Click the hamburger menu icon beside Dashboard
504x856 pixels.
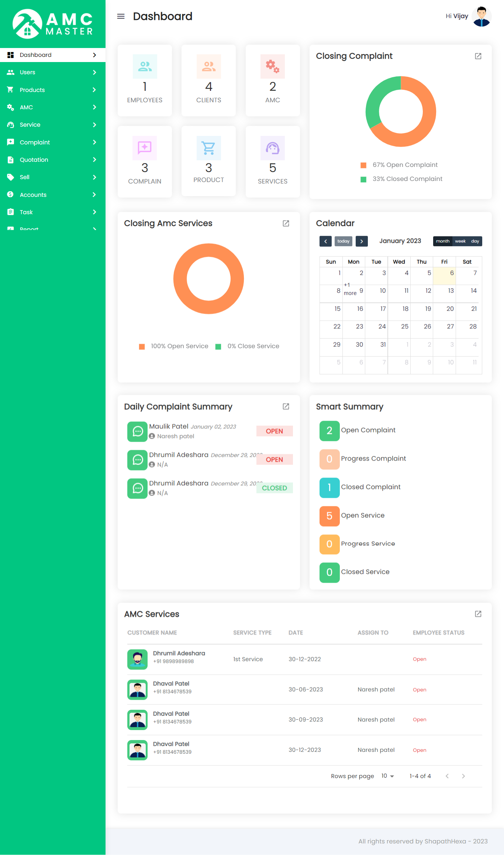[121, 16]
